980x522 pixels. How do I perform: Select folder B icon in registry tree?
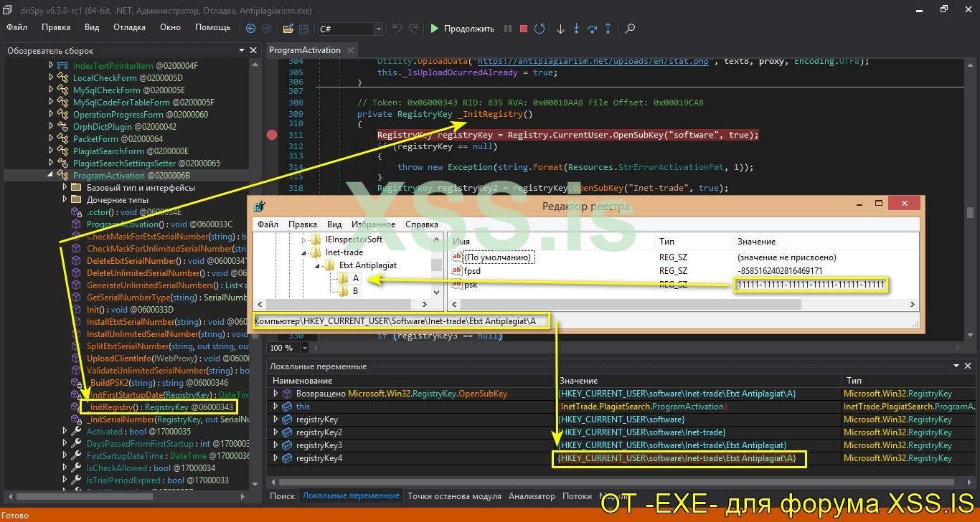pyautogui.click(x=343, y=291)
